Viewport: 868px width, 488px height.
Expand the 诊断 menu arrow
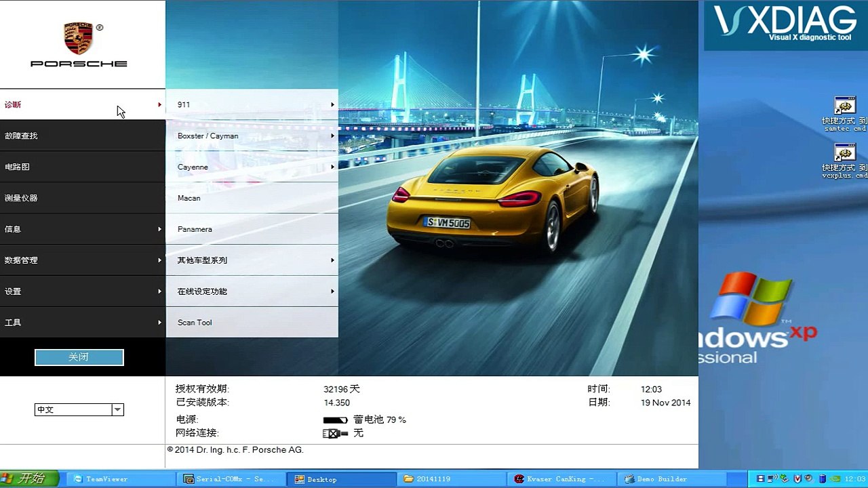tap(160, 104)
